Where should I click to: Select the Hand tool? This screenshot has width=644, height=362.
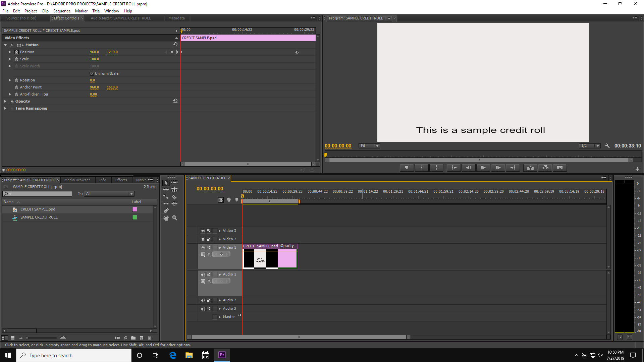click(166, 218)
